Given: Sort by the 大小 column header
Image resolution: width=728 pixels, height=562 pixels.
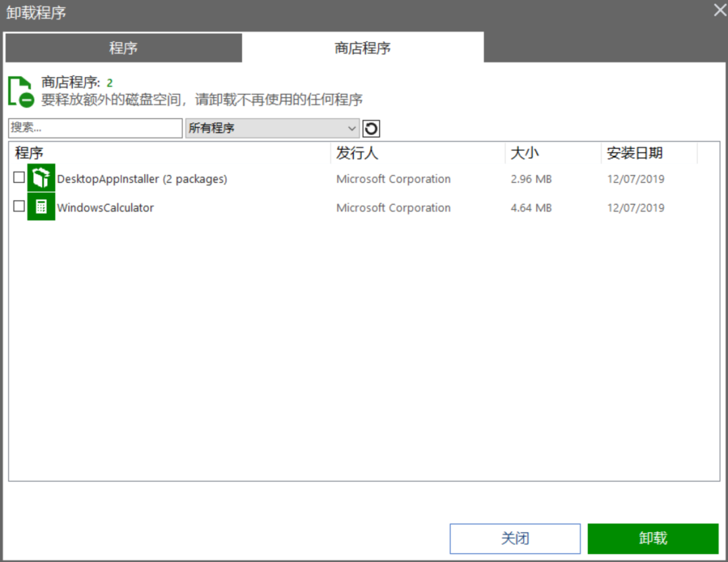Looking at the screenshot, I should click(x=553, y=153).
